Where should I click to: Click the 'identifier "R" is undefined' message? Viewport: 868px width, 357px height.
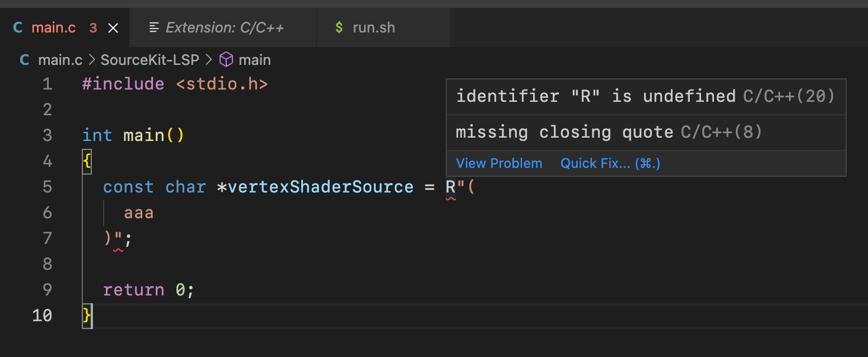(596, 96)
